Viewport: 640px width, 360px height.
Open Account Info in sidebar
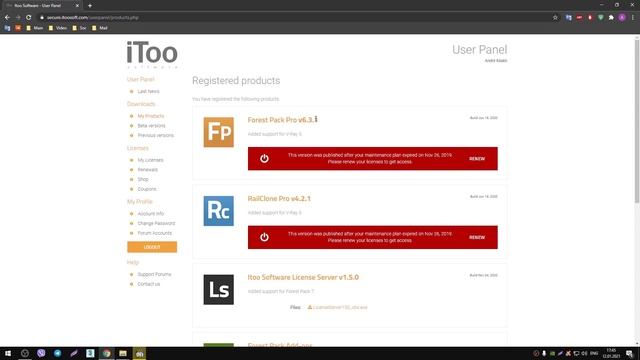point(151,214)
